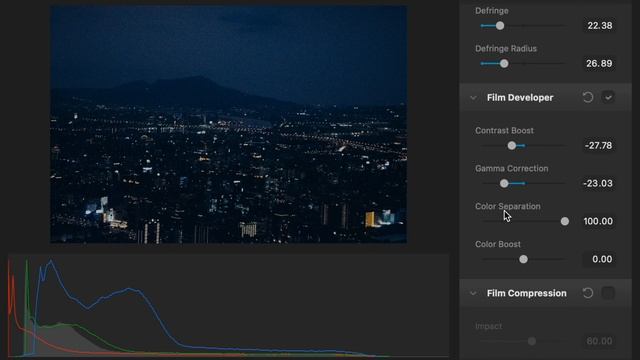Click the Gamma Correction label
Image resolution: width=640 pixels, height=360 pixels.
(x=511, y=168)
